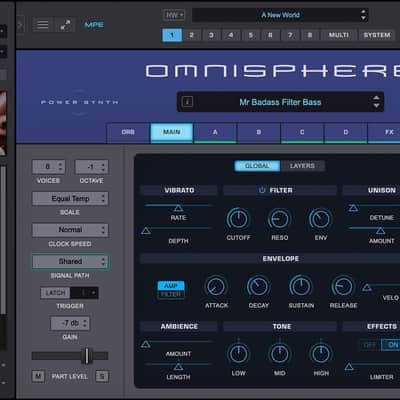Select the FILTER envelope button

(171, 294)
